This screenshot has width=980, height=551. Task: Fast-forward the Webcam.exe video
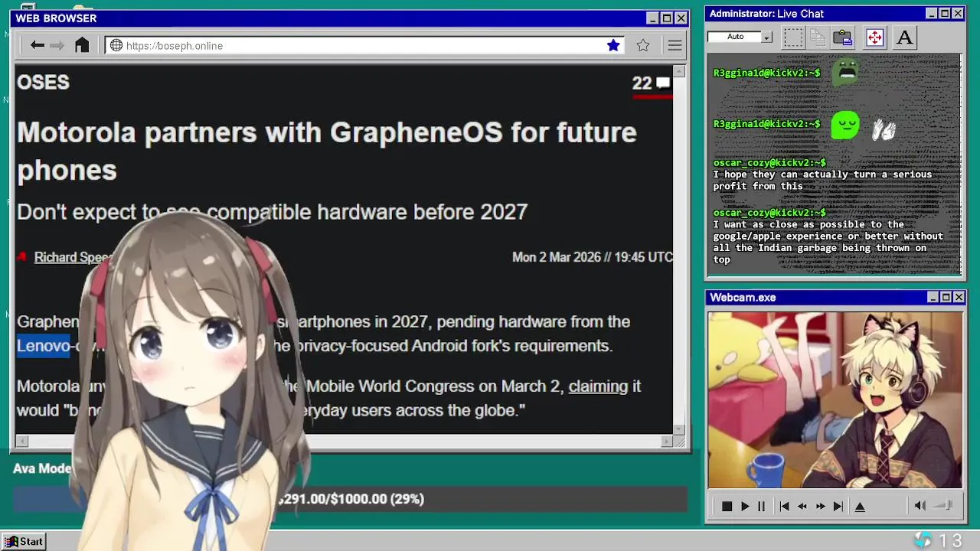click(x=821, y=506)
